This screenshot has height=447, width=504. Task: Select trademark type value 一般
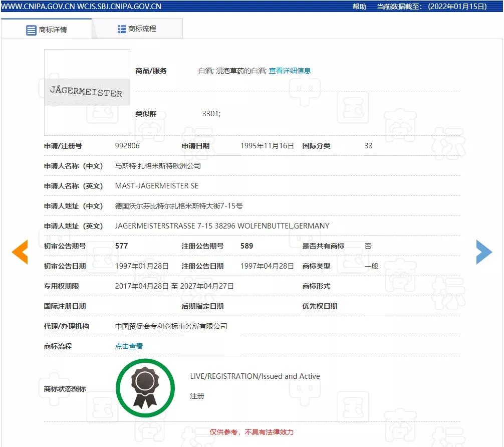[371, 266]
